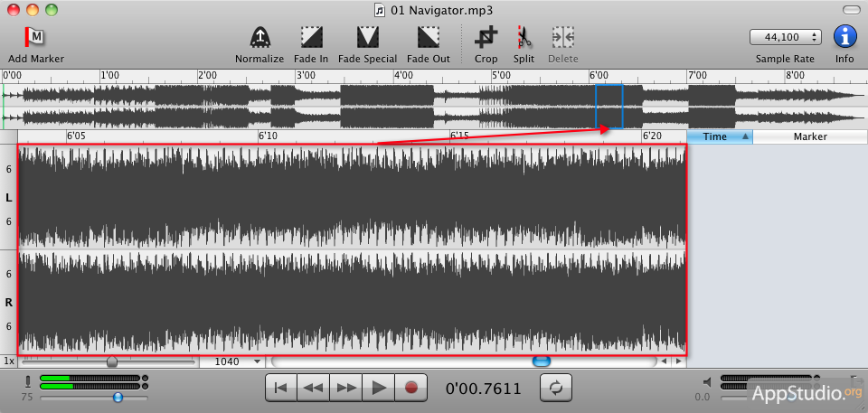Click the 01 Navigator.mp3 title file icon
The width and height of the screenshot is (868, 413).
(x=380, y=9)
